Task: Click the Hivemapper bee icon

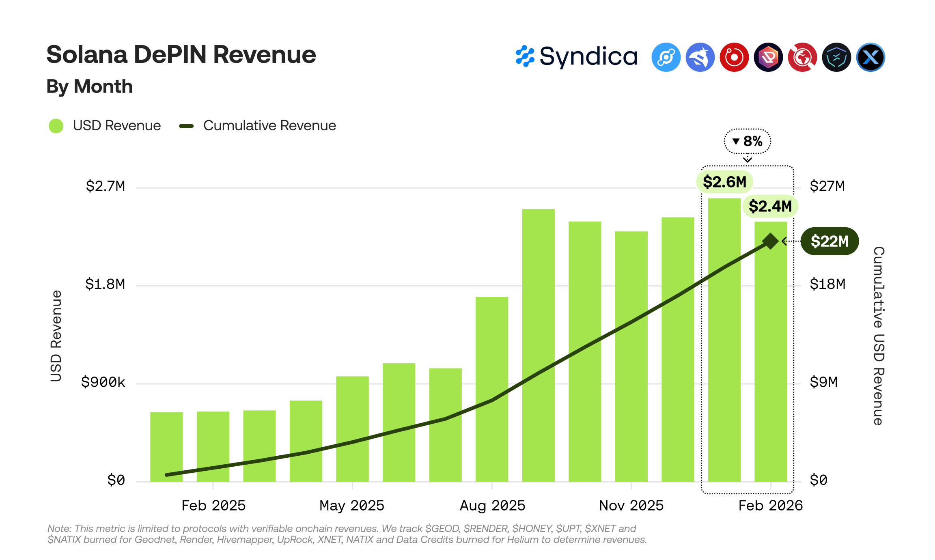Action: coord(700,57)
